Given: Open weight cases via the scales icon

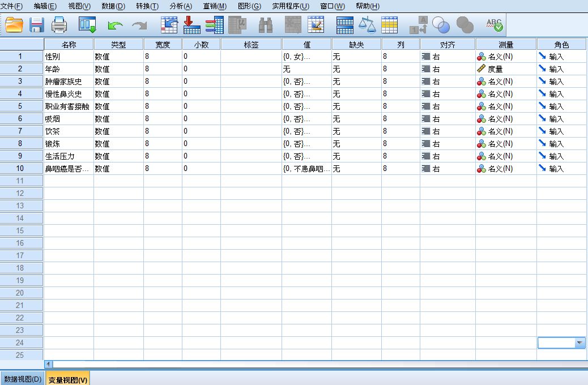Looking at the screenshot, I should 367,25.
